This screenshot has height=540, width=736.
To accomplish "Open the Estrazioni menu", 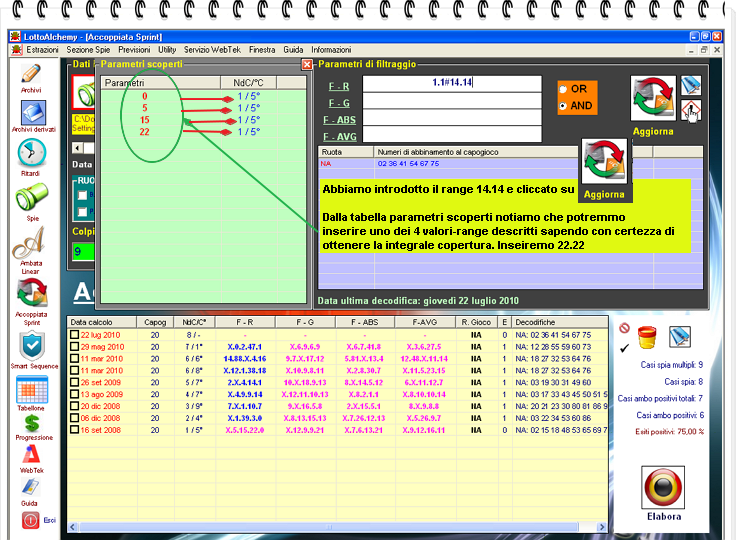I will [42, 50].
